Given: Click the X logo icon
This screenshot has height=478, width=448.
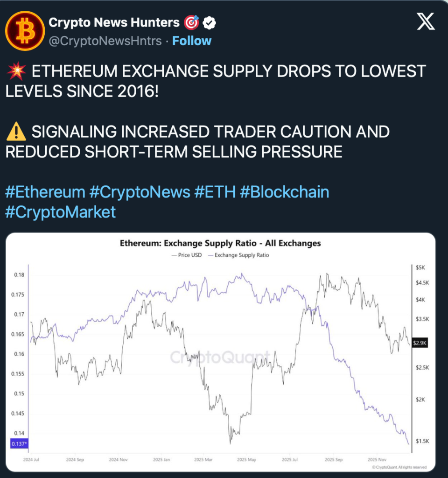Looking at the screenshot, I should click(x=425, y=22).
